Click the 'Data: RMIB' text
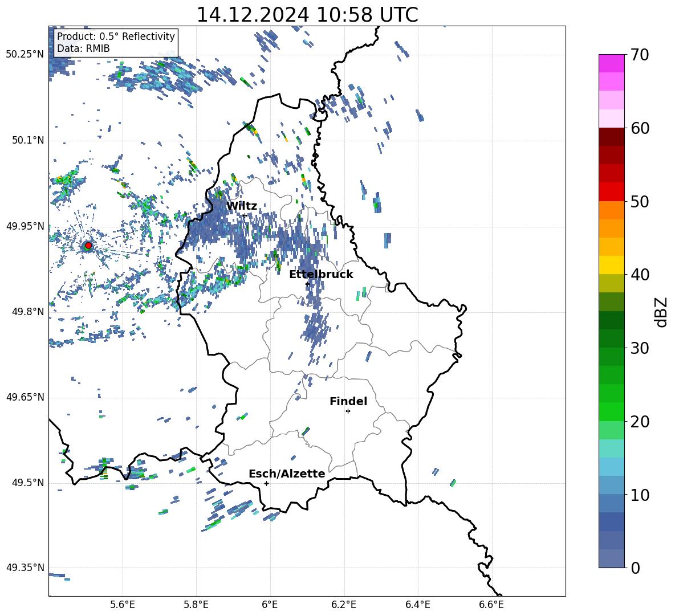 click(x=83, y=48)
